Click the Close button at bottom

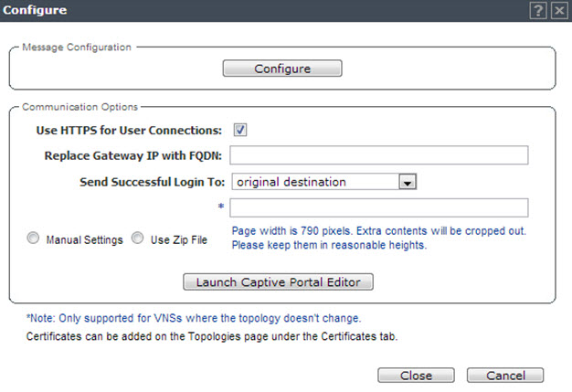click(416, 376)
